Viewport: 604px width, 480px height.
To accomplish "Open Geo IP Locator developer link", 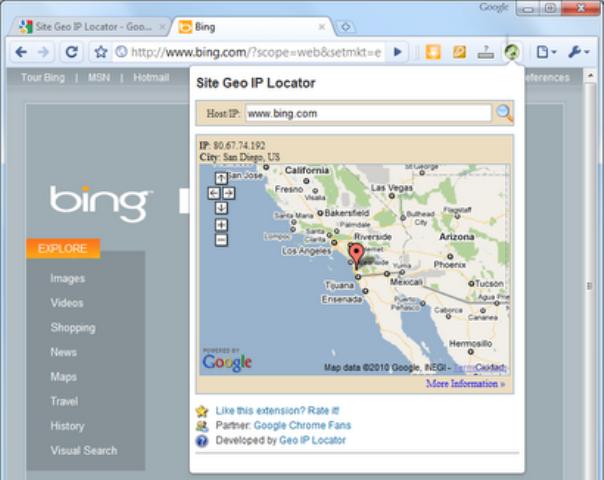I will [x=312, y=440].
